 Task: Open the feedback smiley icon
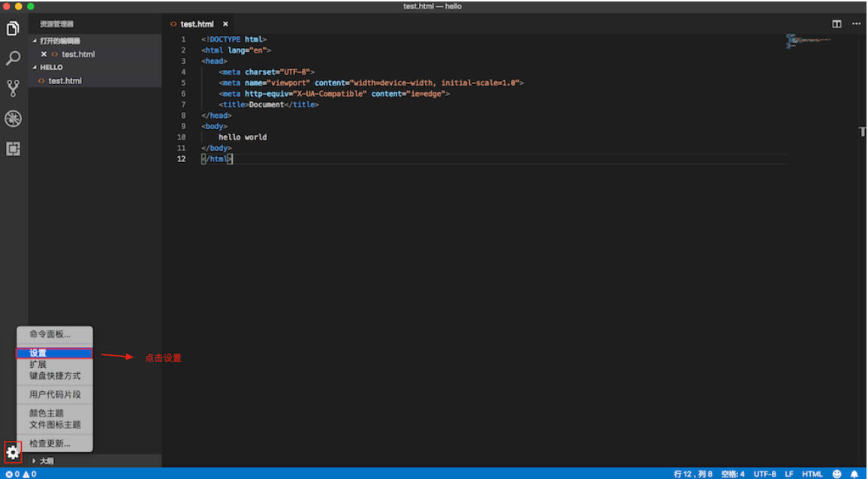tap(837, 474)
